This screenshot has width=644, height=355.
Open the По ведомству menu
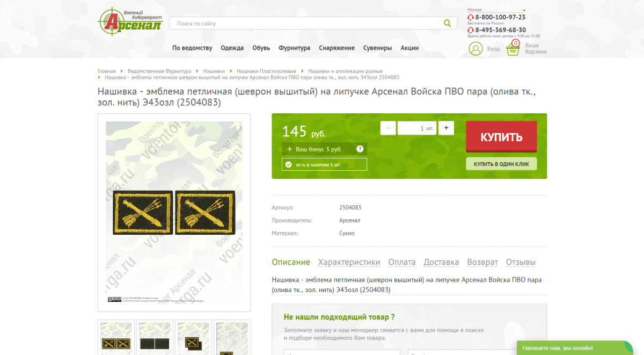(x=192, y=48)
